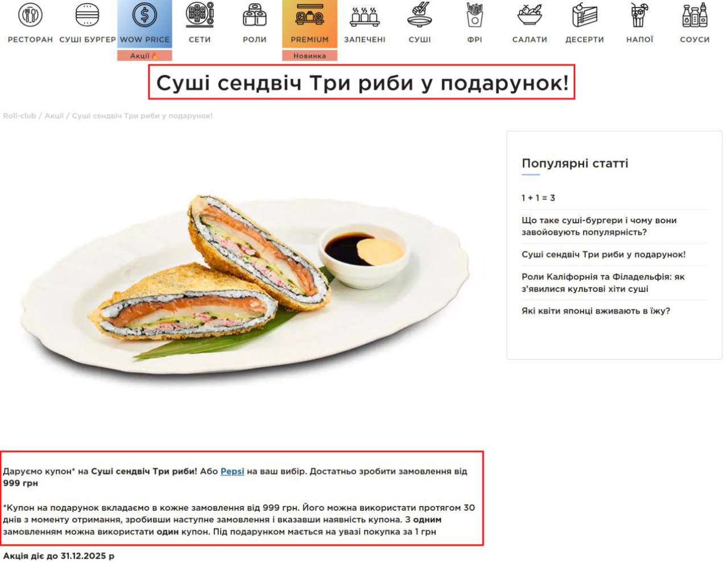Select the PREMIUM category icon
Image resolution: width=728 pixels, height=562 pixels.
click(x=309, y=15)
